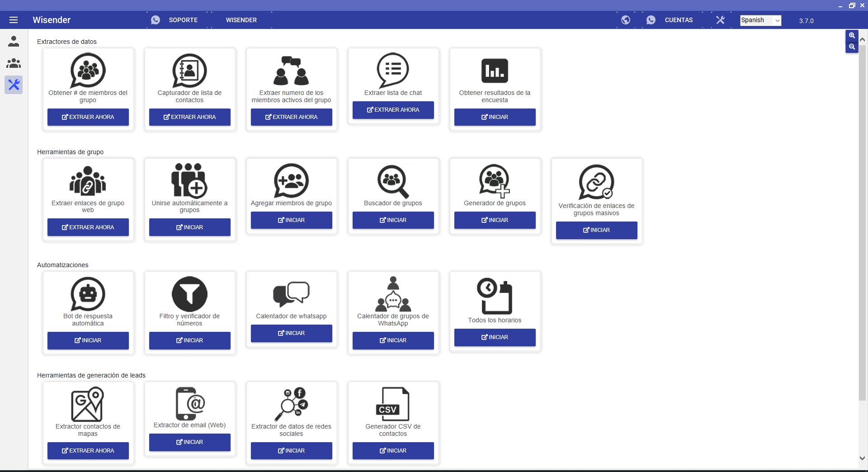The image size is (868, 472).
Task: Click the poll results chart icon
Action: pos(495,71)
